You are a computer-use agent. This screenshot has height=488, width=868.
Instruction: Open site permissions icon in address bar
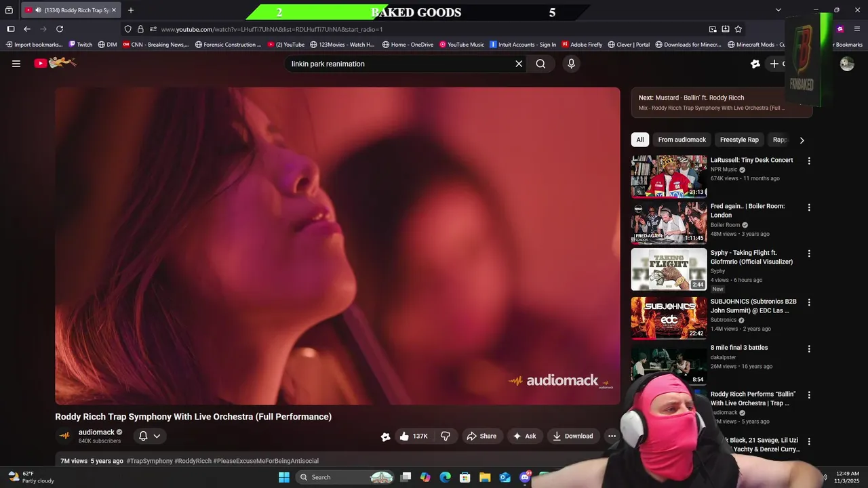coord(153,29)
